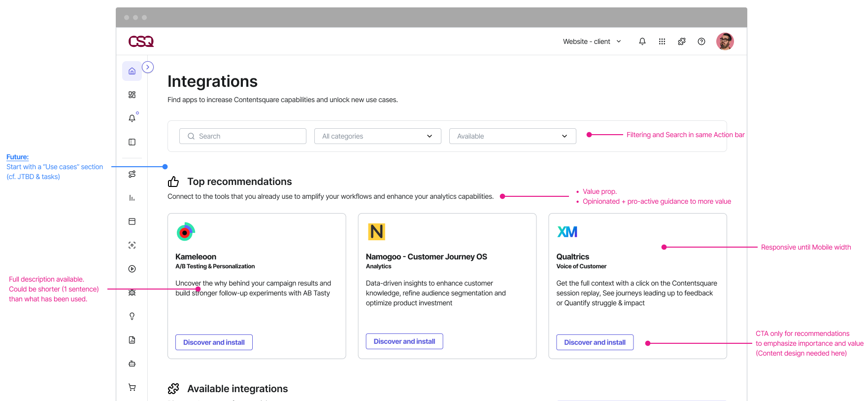
Task: Open the help question mark icon
Action: click(x=701, y=41)
